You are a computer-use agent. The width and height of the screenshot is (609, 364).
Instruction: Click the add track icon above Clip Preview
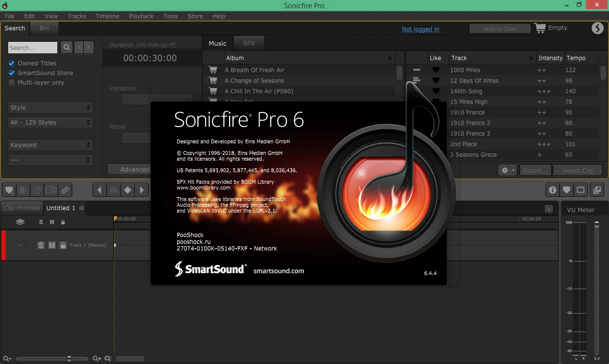click(x=9, y=190)
